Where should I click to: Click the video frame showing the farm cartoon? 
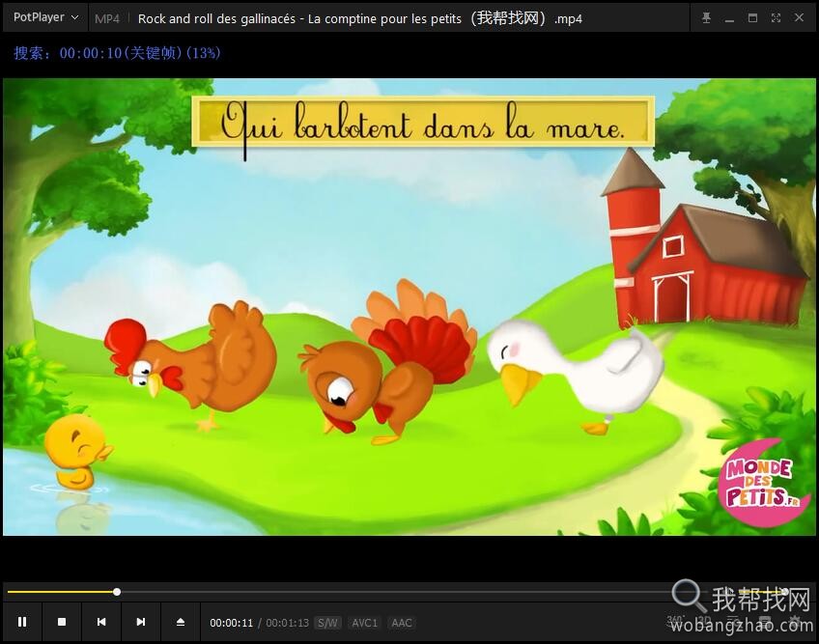[x=409, y=307]
